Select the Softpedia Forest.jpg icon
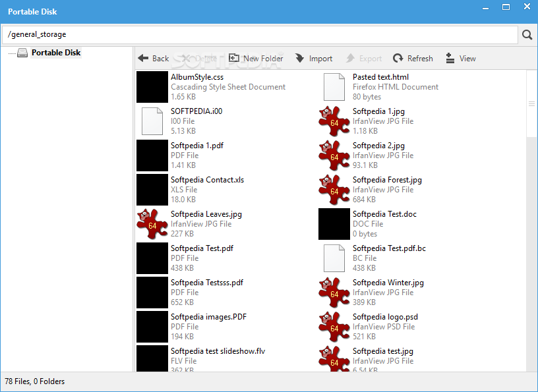 click(334, 190)
